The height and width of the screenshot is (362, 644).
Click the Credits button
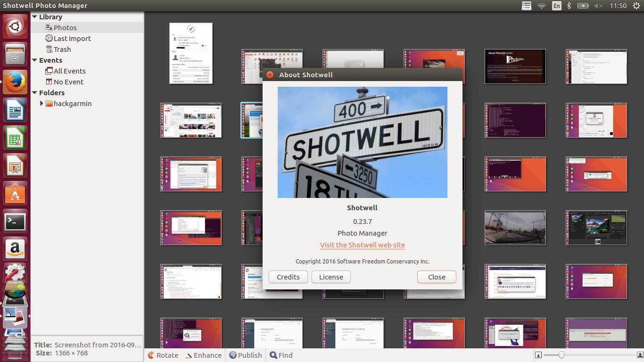pos(288,277)
